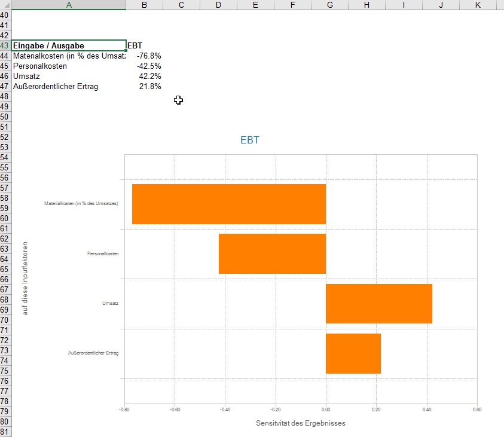The image size is (504, 437).
Task: Select the EBT header cell B43
Action: click(144, 45)
